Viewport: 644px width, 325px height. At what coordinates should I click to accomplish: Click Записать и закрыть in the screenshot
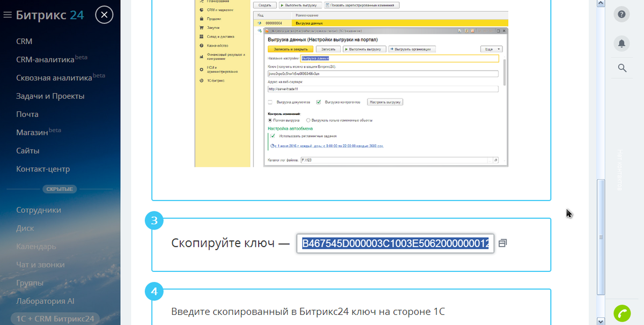point(290,49)
